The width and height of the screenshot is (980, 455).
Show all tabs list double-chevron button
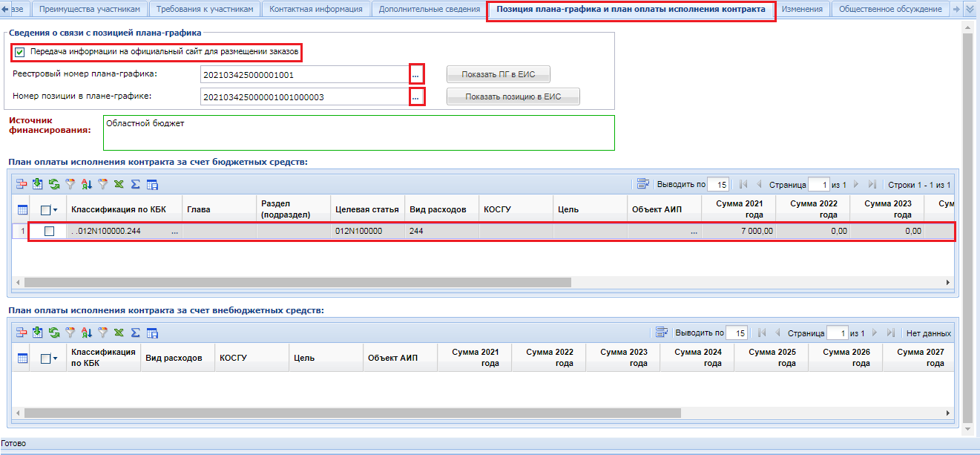[x=969, y=9]
